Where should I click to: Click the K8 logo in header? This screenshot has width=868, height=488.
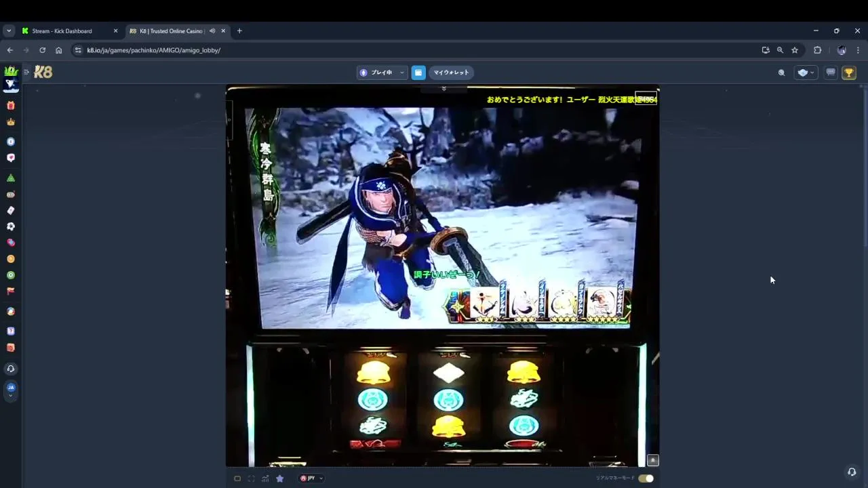(x=43, y=73)
